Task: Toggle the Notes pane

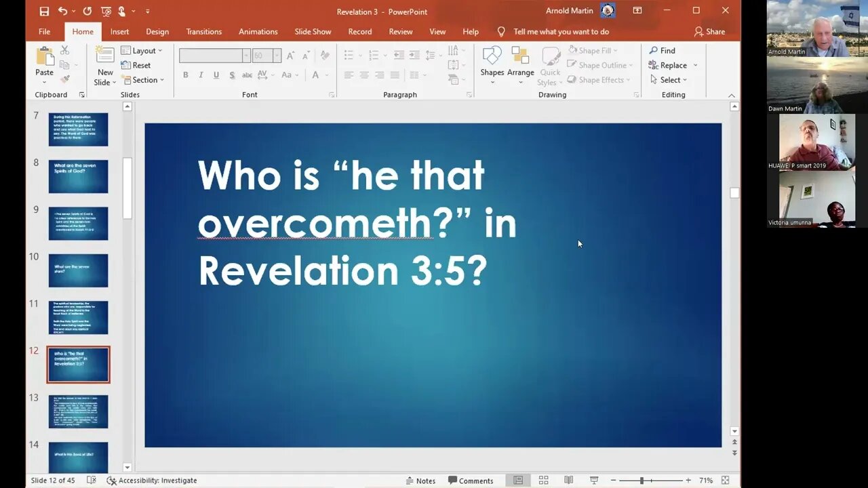Action: [420, 481]
